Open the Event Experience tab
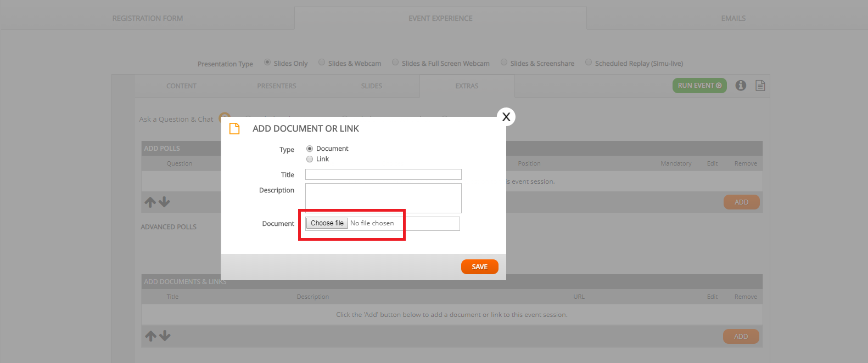 click(x=440, y=18)
